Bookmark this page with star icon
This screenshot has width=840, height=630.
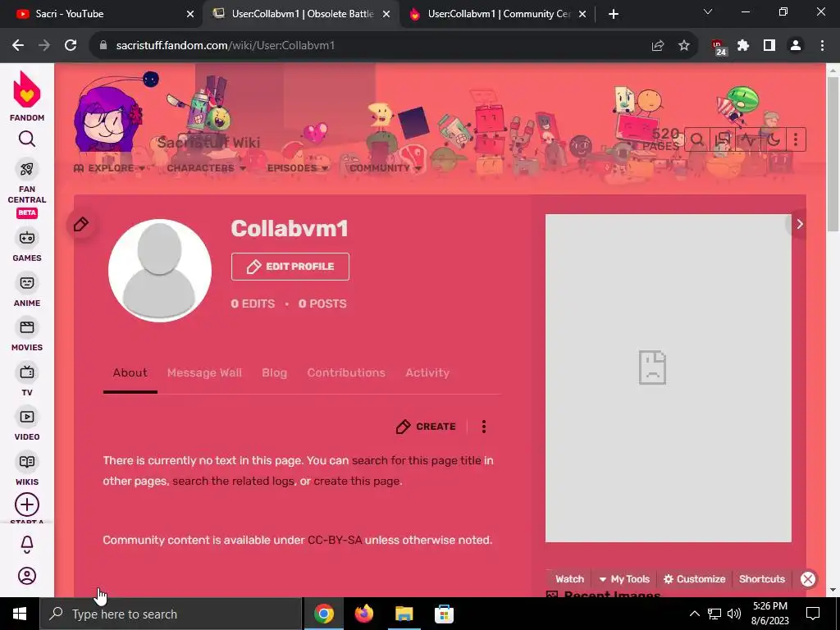click(x=684, y=46)
